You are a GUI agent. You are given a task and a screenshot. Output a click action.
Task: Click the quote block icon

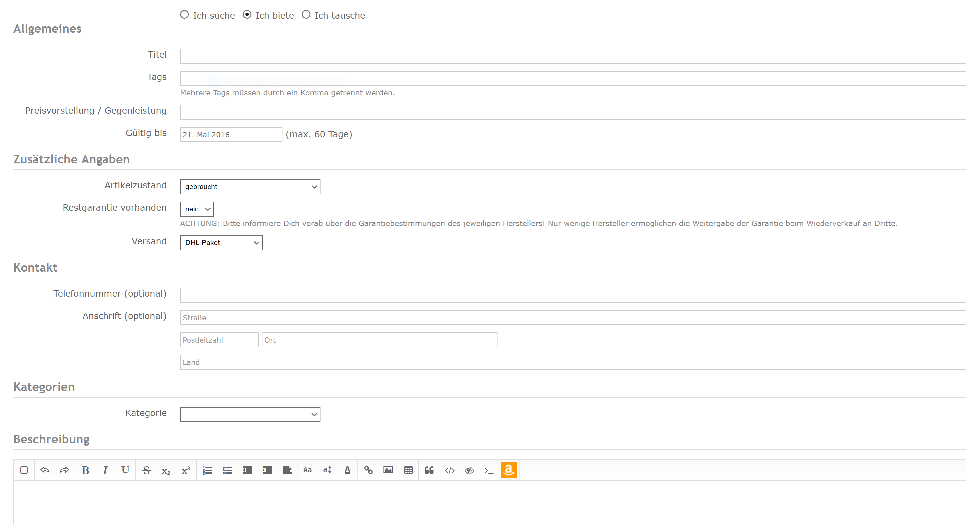click(429, 470)
